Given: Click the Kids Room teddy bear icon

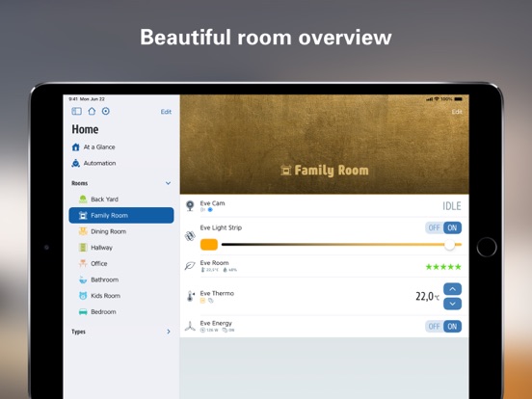Looking at the screenshot, I should (83, 296).
